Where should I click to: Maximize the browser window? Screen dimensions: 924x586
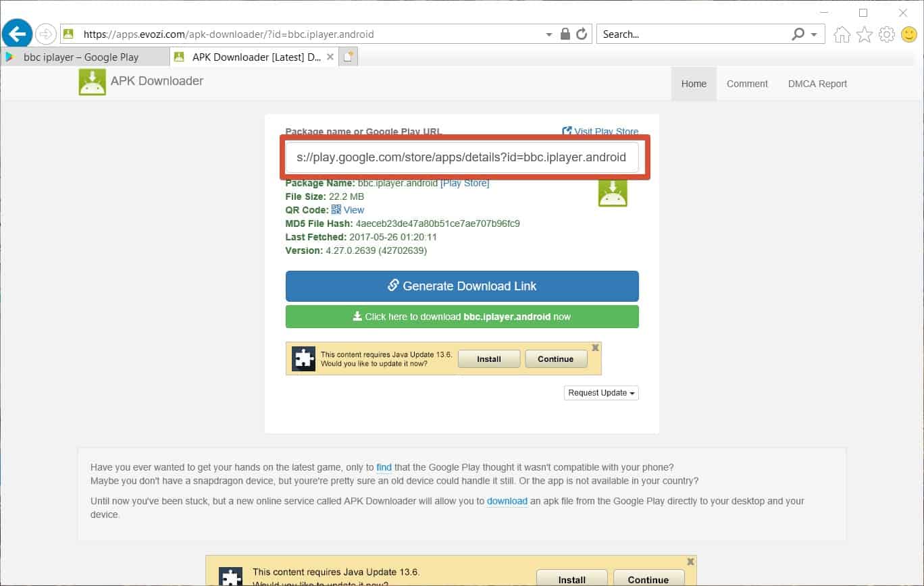[x=863, y=13]
